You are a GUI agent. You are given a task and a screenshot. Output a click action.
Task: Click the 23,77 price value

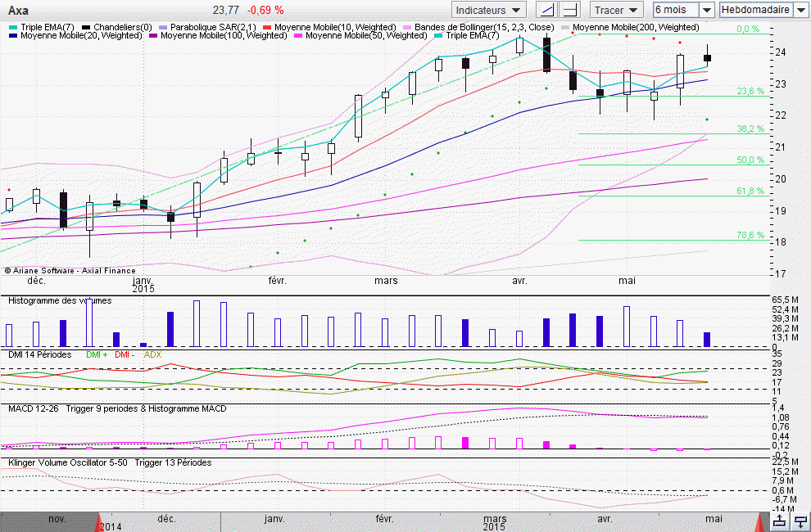(225, 11)
